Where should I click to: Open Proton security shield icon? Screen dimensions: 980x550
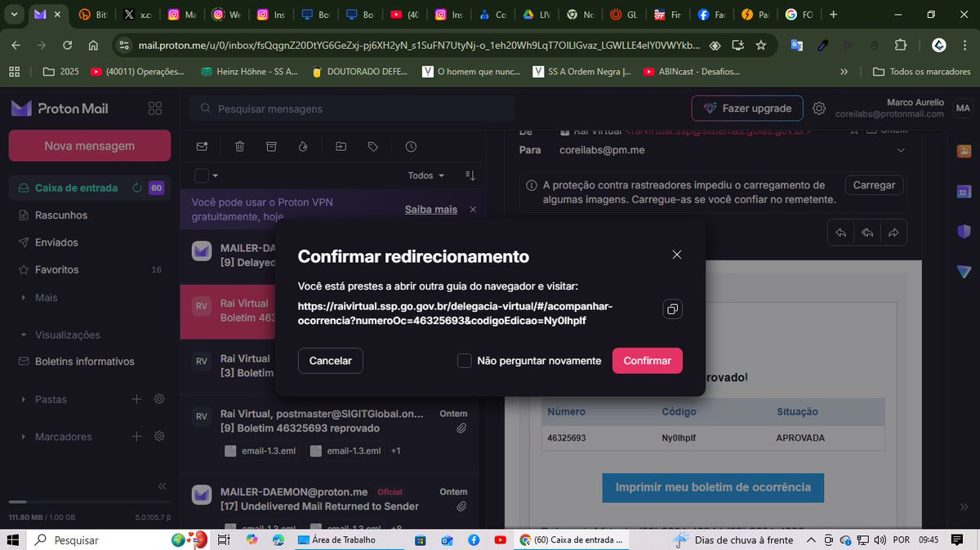tap(964, 231)
